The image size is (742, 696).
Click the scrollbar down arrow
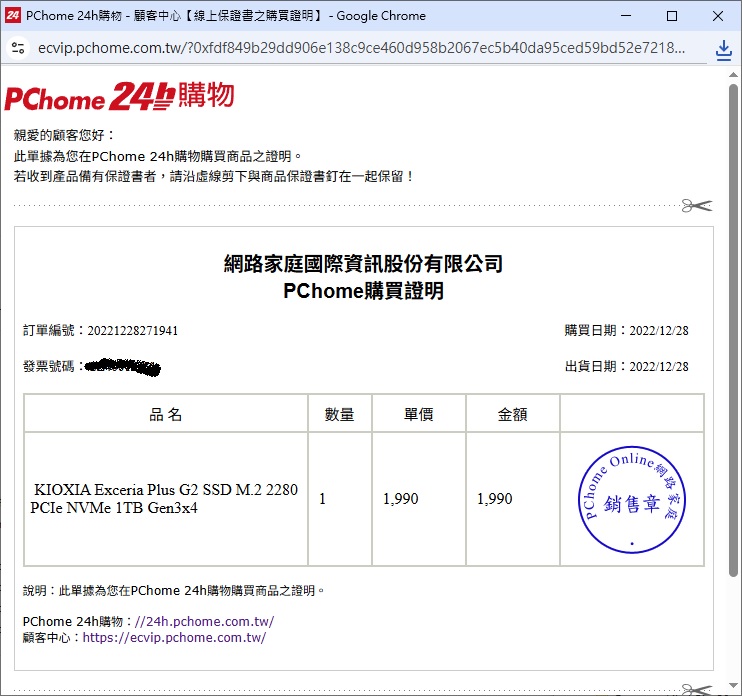click(x=733, y=686)
